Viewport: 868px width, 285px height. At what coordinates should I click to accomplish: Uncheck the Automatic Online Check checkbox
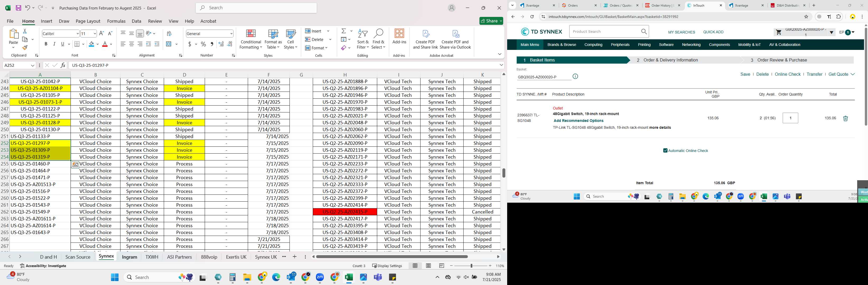665,151
